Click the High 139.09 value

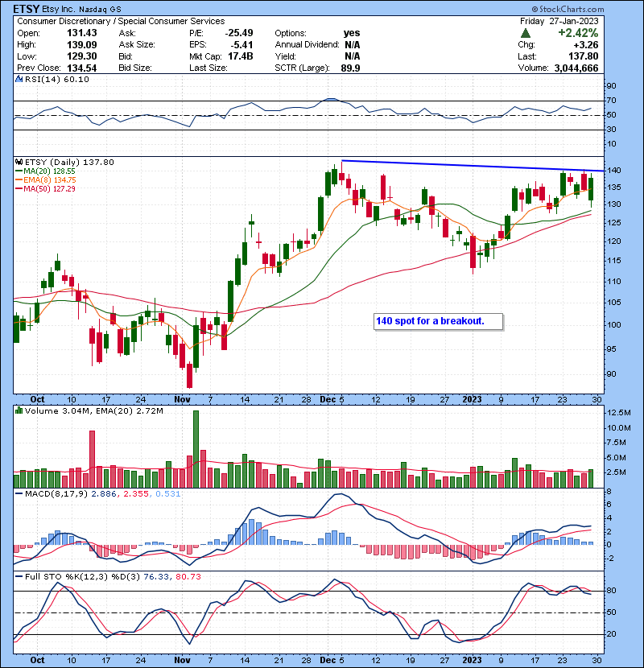[82, 45]
